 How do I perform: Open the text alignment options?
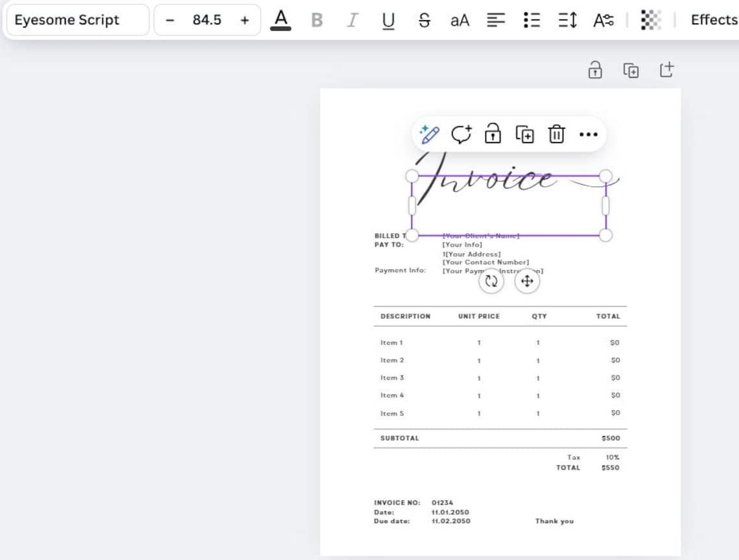[x=496, y=20]
